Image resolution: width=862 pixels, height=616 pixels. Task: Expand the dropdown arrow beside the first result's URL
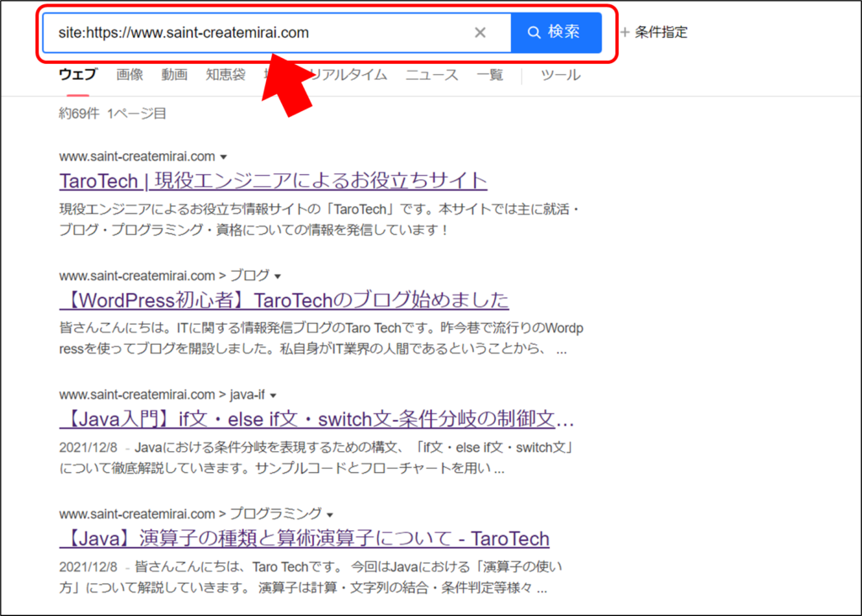coord(224,157)
